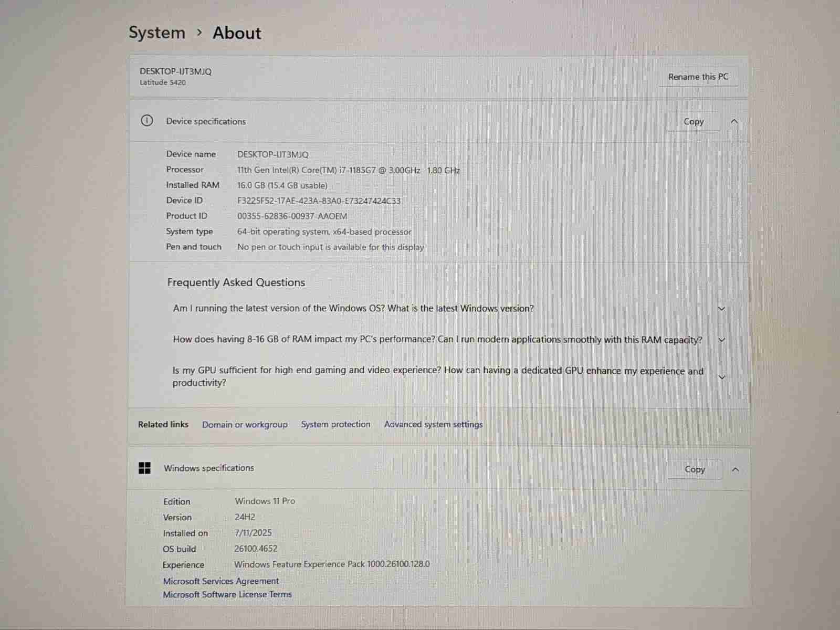Image resolution: width=840 pixels, height=630 pixels.
Task: Go back to System in the breadcrumb
Action: pyautogui.click(x=157, y=33)
